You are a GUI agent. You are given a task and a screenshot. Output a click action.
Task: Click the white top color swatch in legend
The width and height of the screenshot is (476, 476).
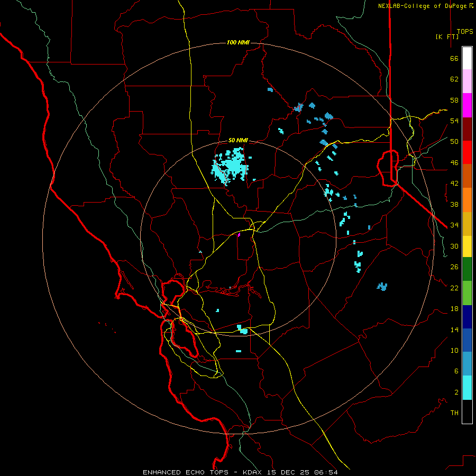[x=467, y=58]
